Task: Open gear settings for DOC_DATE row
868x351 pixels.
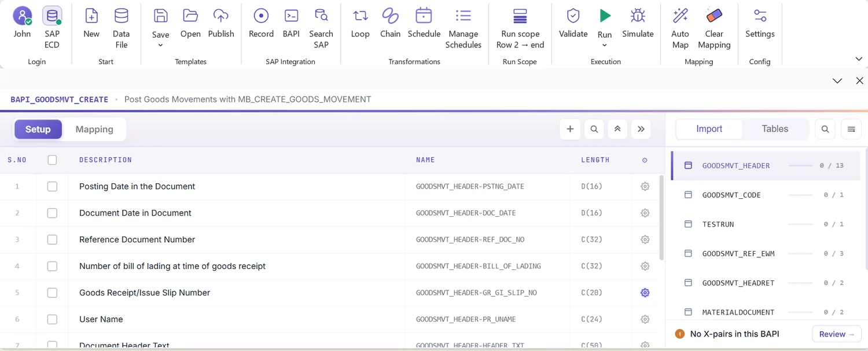Action: tap(645, 213)
